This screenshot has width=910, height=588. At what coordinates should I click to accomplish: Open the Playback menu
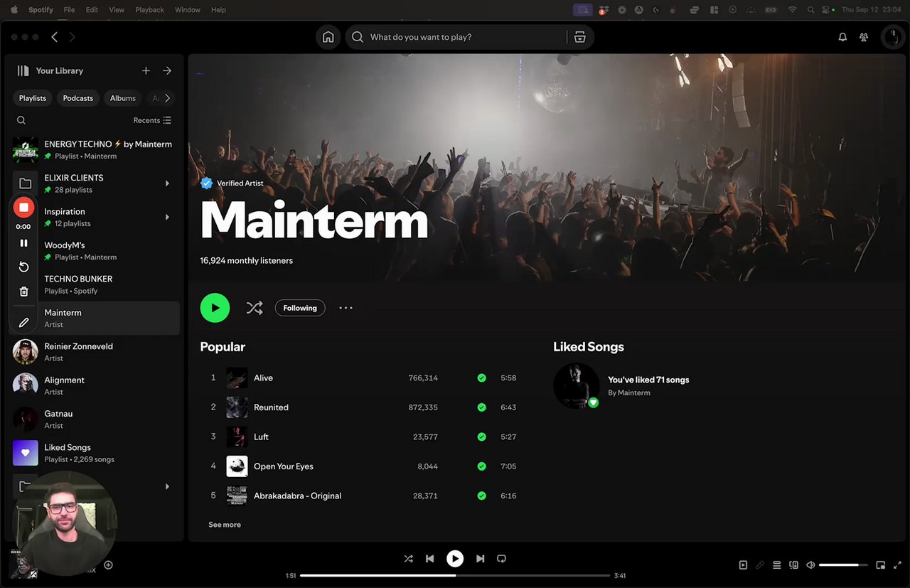pyautogui.click(x=149, y=10)
